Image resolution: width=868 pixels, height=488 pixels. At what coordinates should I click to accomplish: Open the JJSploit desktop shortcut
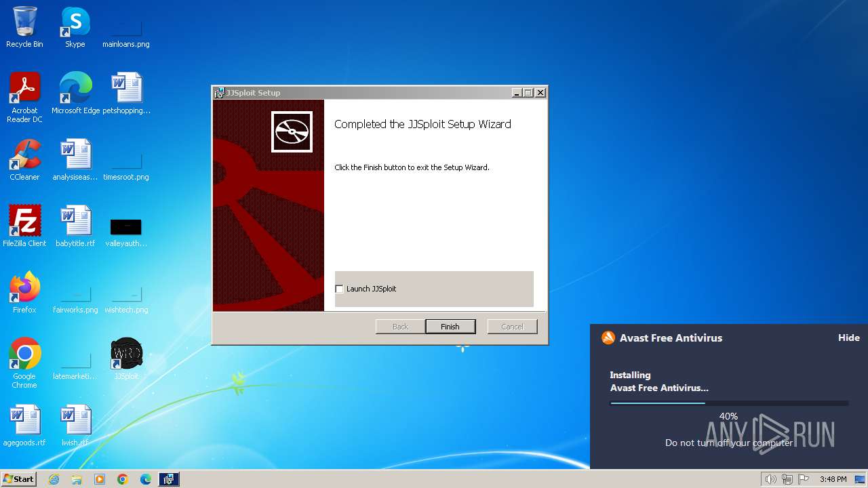click(x=126, y=359)
